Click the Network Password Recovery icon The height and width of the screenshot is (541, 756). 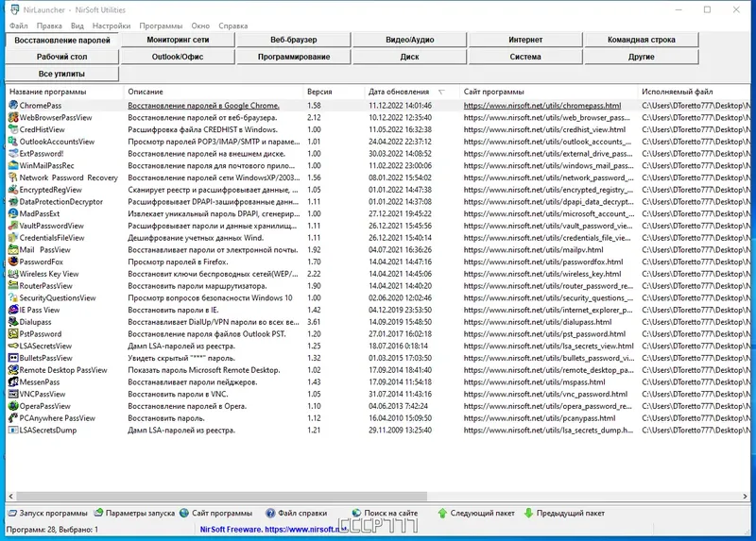click(x=13, y=178)
